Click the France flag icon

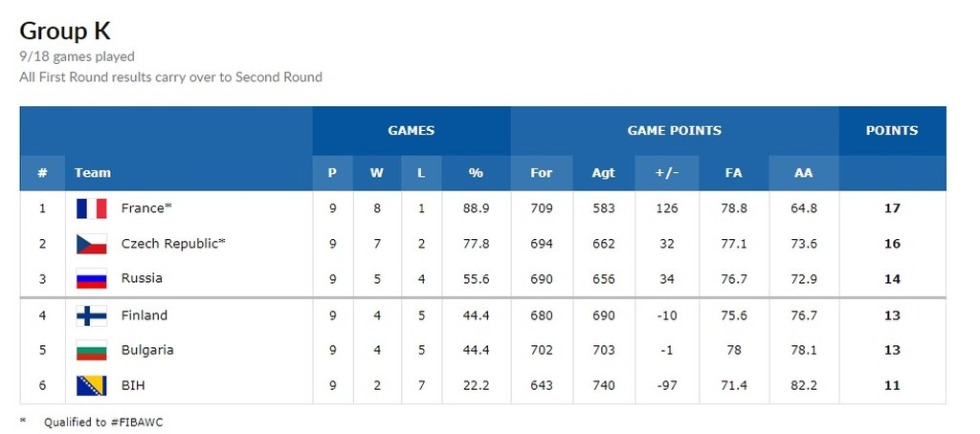pos(91,208)
